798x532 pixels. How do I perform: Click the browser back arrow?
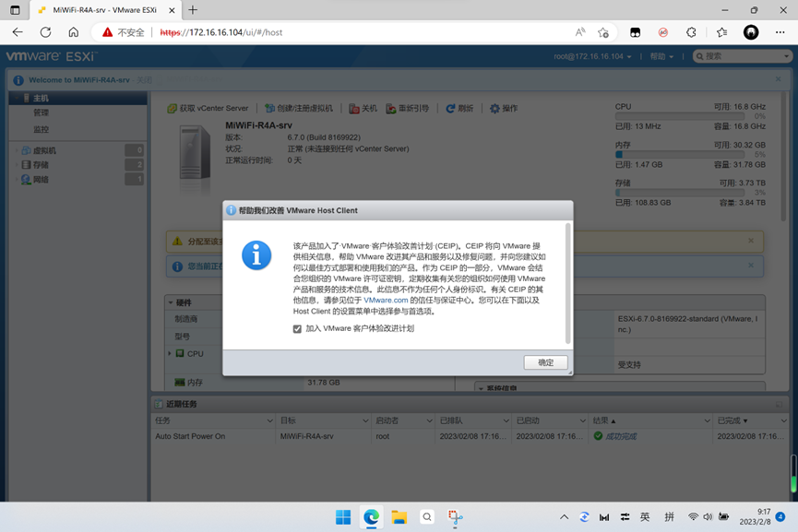[18, 32]
